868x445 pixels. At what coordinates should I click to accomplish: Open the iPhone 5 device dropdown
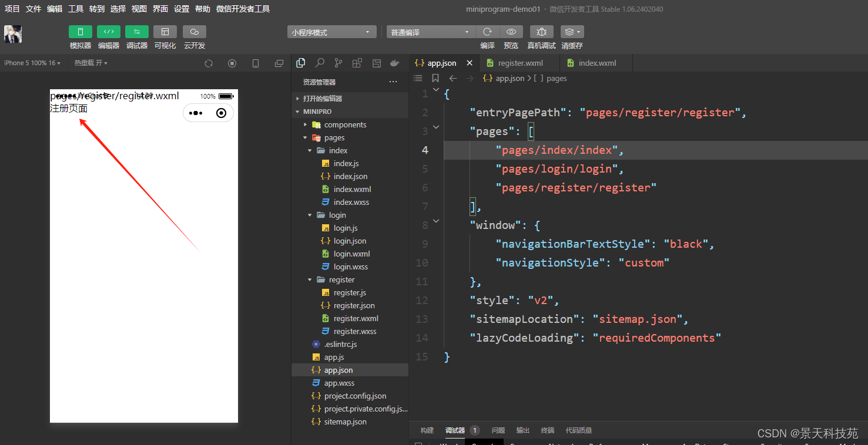(32, 63)
